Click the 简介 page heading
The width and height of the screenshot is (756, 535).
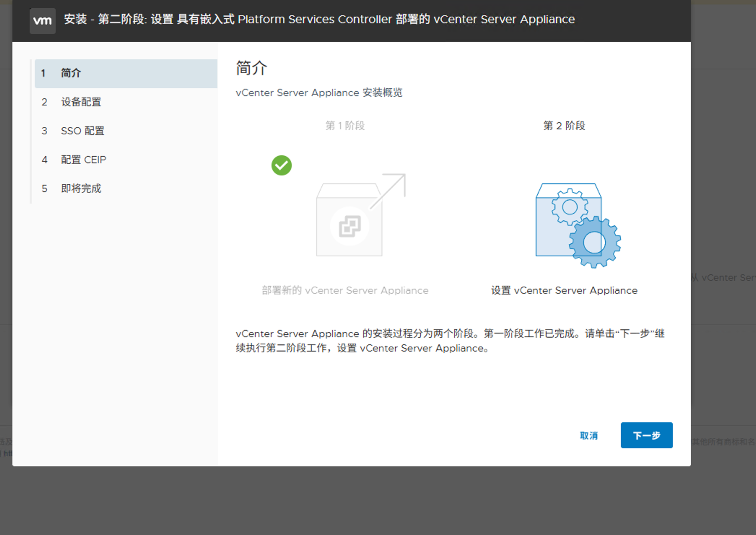(x=252, y=68)
